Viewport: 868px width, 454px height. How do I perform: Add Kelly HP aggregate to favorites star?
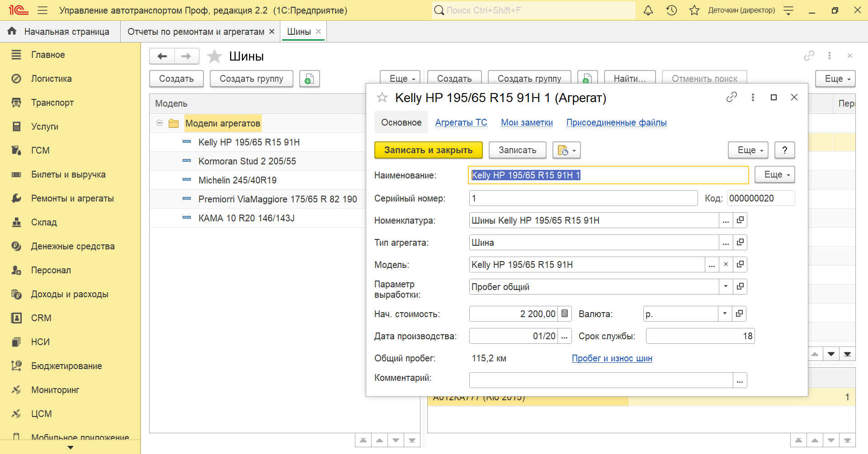[x=382, y=98]
